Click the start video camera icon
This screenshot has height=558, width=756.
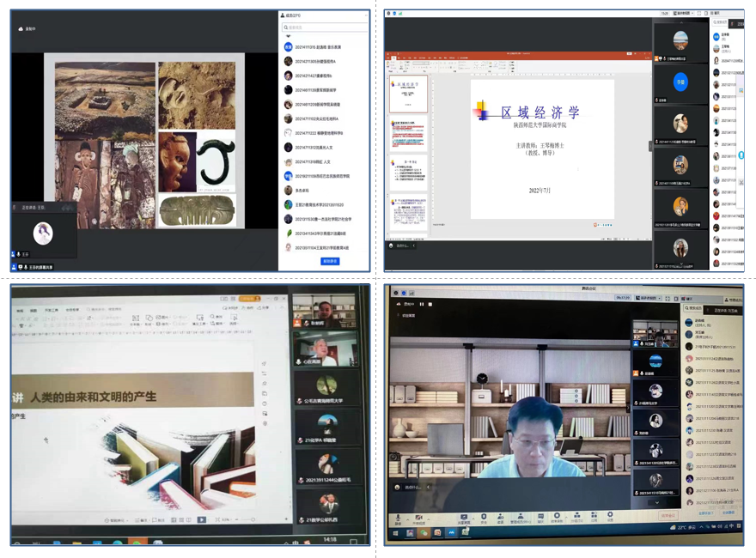point(418,517)
